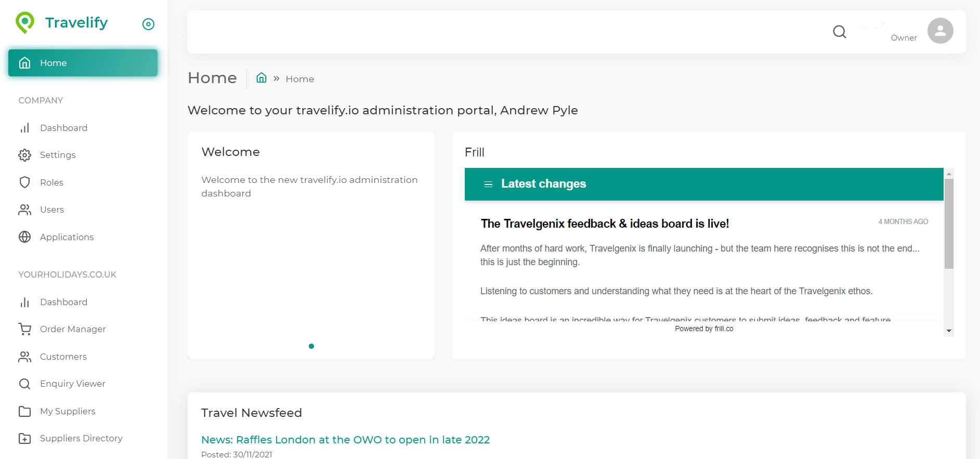
Task: Open Order Manager cart item
Action: 73,329
